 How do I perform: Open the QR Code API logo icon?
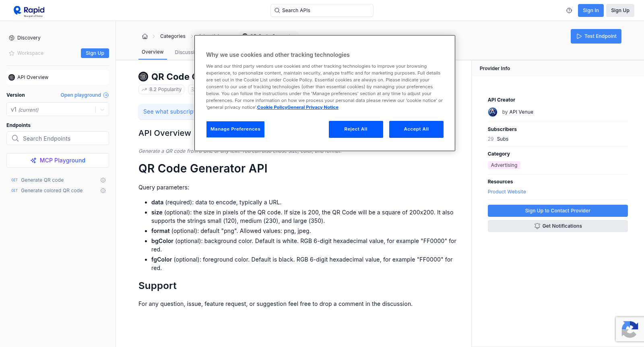tap(143, 77)
